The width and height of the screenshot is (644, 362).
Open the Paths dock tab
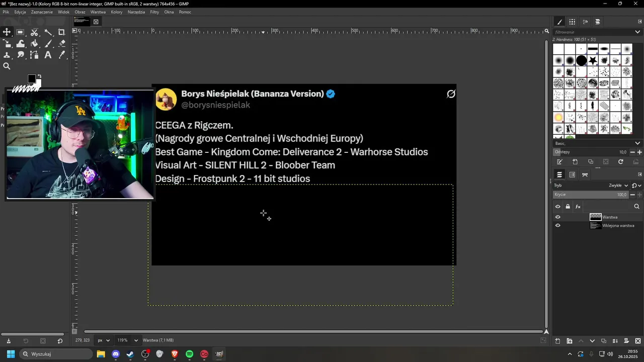click(585, 174)
